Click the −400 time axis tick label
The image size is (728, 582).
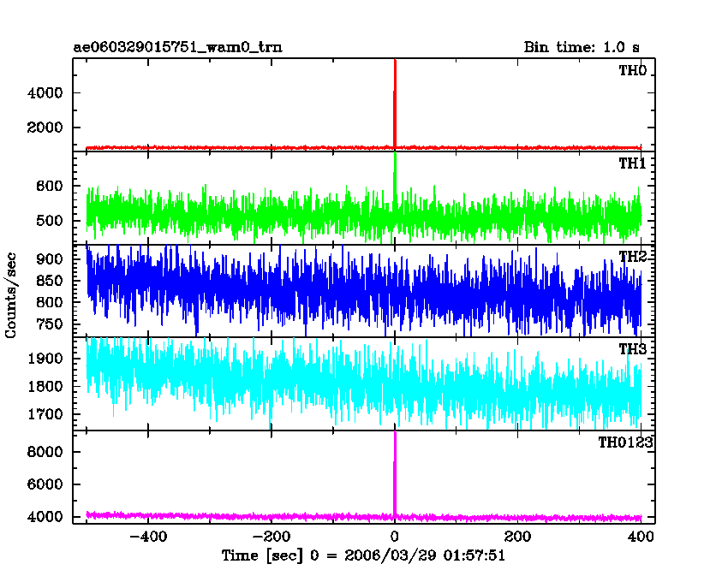pos(148,537)
